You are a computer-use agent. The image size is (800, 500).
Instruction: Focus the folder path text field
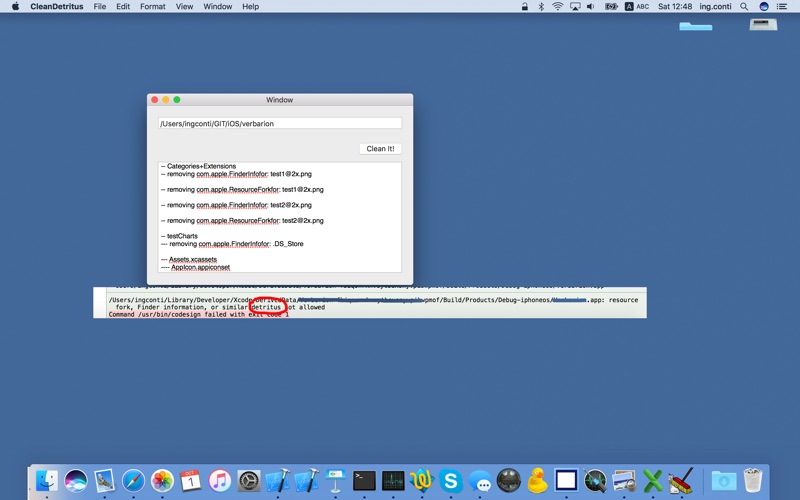click(x=280, y=123)
